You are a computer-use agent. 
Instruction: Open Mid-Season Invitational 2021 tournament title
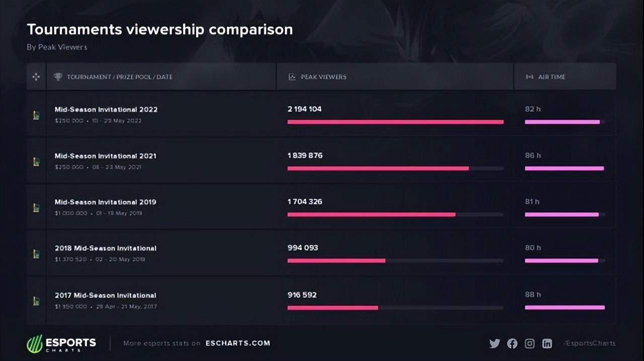pos(106,156)
